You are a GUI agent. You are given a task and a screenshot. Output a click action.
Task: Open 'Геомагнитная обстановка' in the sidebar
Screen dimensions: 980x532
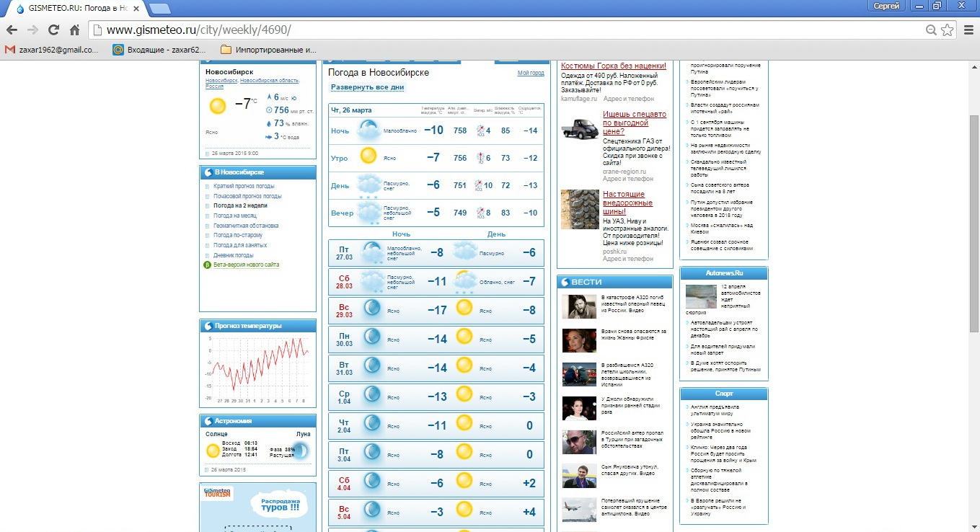coord(247,226)
